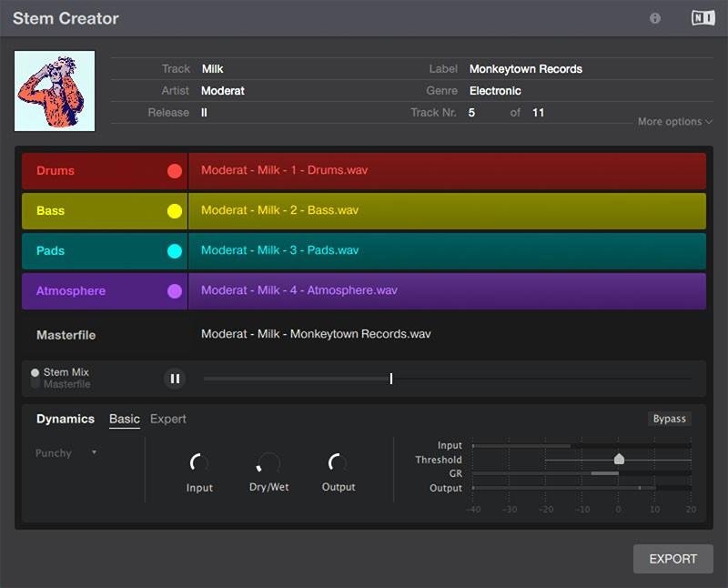
Task: Click the info icon in title bar
Action: click(x=655, y=18)
